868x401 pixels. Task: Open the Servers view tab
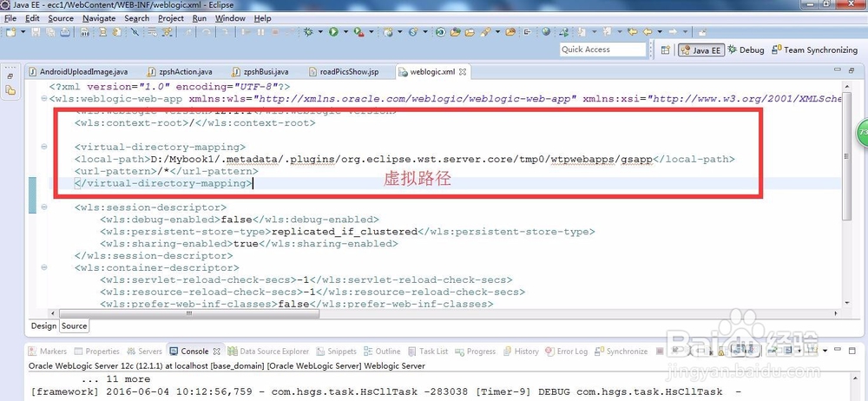coord(144,352)
